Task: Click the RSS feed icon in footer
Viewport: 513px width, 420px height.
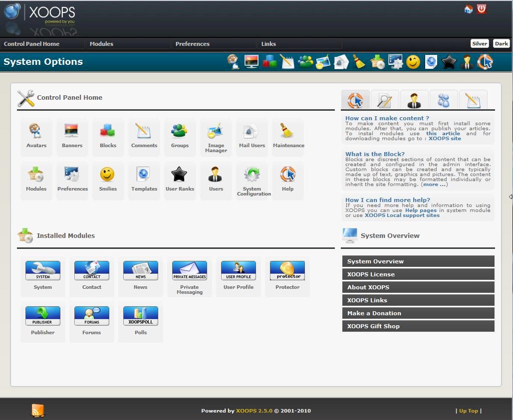Action: point(38,411)
